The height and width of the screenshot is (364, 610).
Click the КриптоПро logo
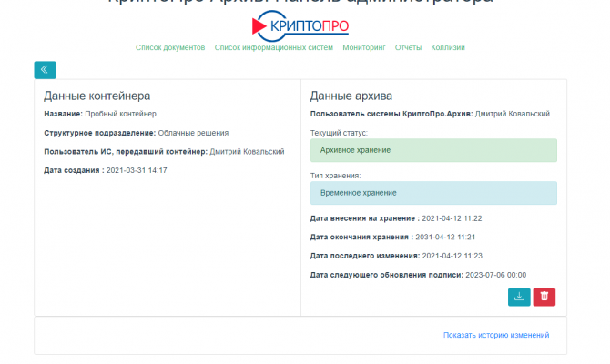point(300,26)
